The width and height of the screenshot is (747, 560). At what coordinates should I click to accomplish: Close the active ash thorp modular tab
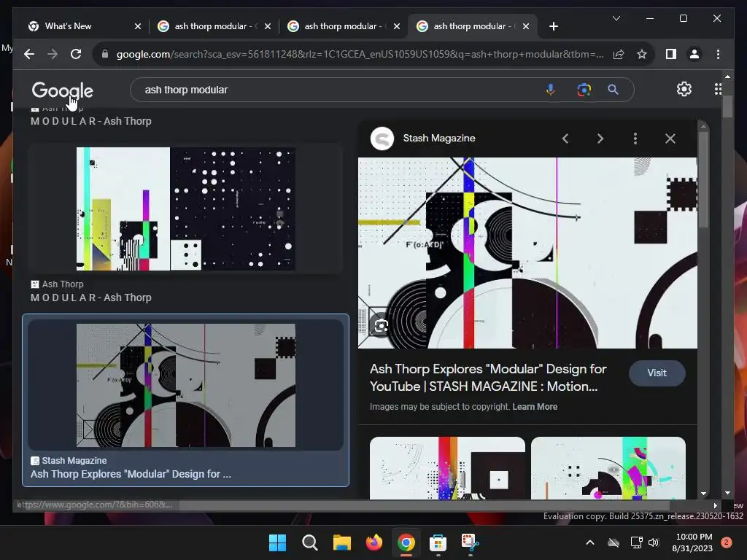[526, 26]
